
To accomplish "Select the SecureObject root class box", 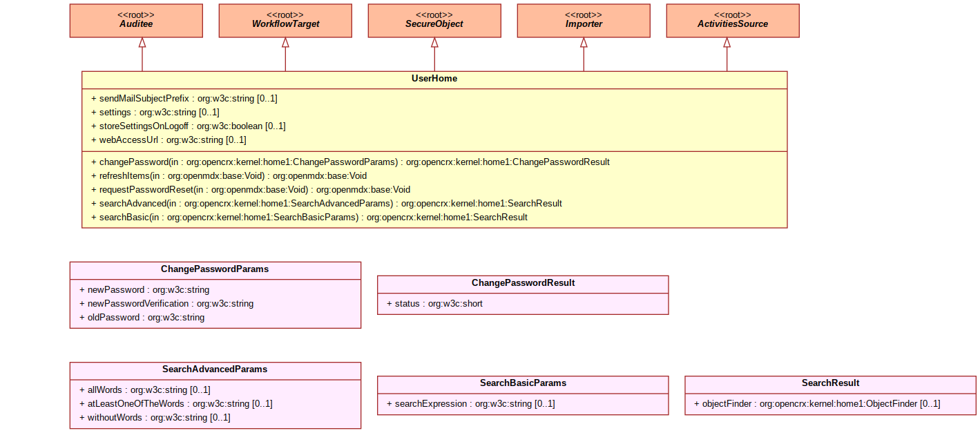I will pyautogui.click(x=434, y=21).
